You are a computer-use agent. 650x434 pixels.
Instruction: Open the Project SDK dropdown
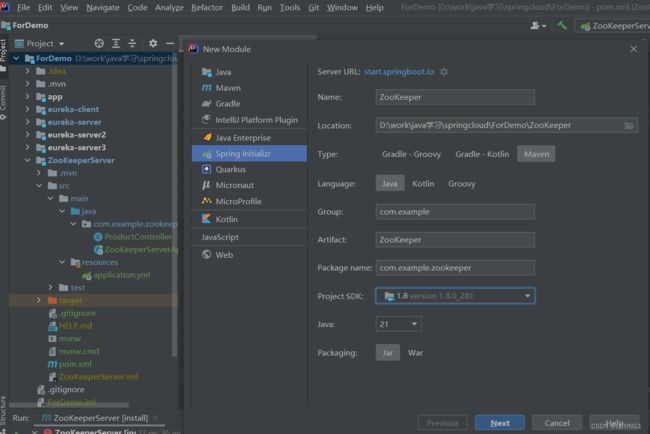click(x=455, y=296)
